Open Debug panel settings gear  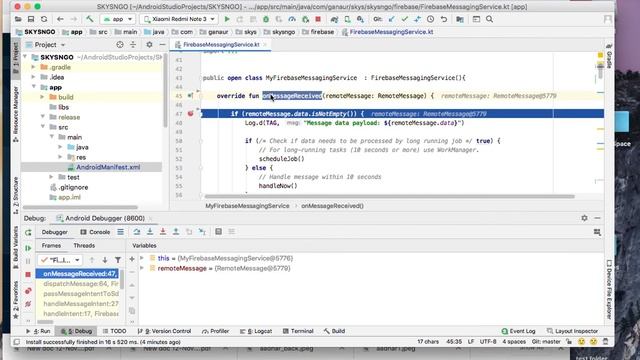pos(584,218)
